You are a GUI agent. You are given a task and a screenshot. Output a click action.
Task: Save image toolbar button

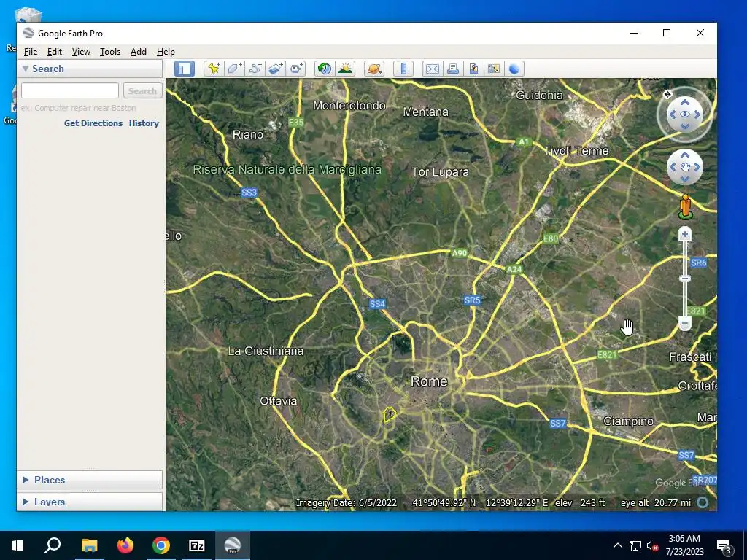[x=473, y=69]
